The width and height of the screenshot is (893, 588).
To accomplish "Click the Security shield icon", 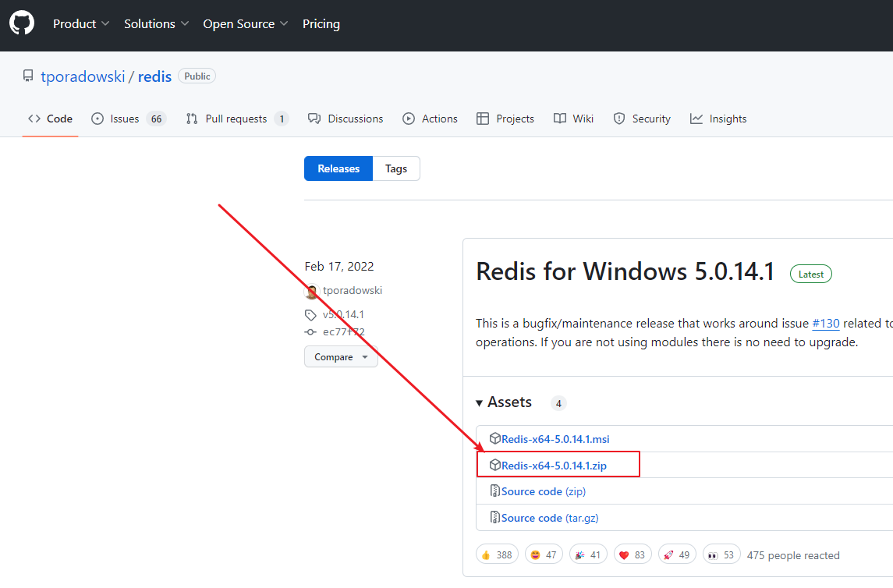I will pos(619,119).
